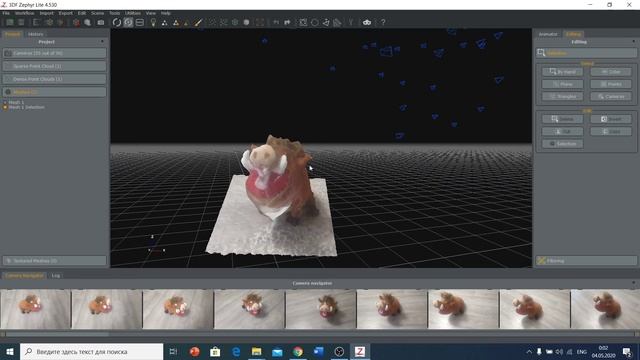Image resolution: width=640 pixels, height=360 pixels.
Task: Expand the Textured Meshes section
Action: click(55, 260)
